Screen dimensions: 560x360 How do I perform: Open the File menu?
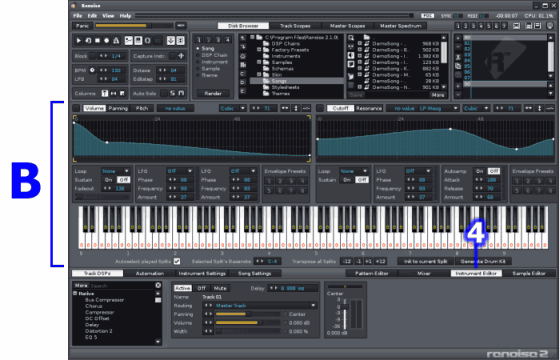tap(78, 16)
